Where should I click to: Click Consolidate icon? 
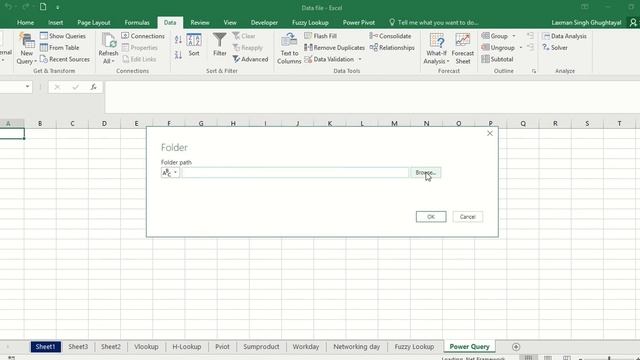(373, 36)
